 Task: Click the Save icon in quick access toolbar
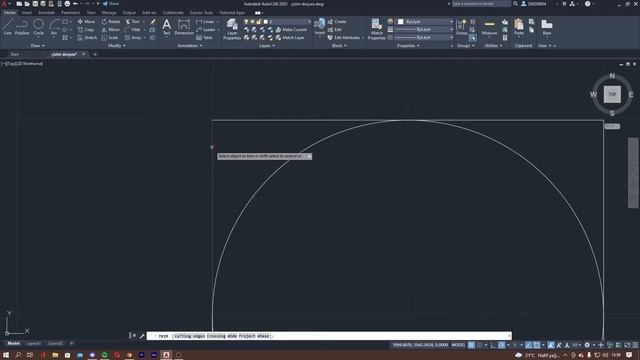(x=35, y=4)
